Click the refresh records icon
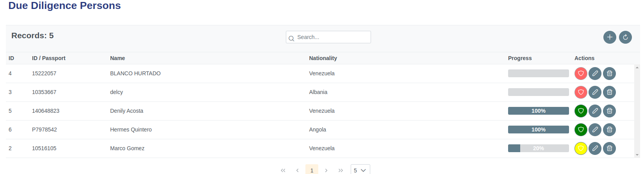Screen dimensions: 644x174 click(625, 37)
